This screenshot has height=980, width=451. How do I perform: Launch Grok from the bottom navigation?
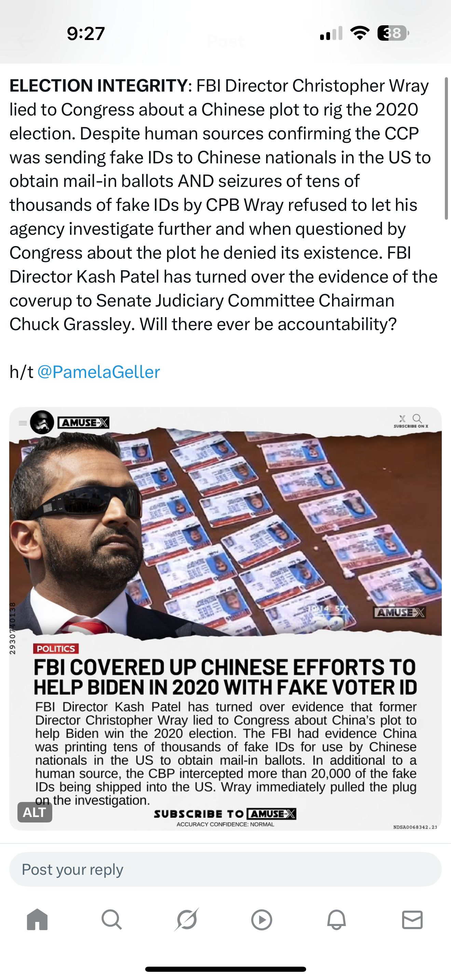(x=187, y=920)
